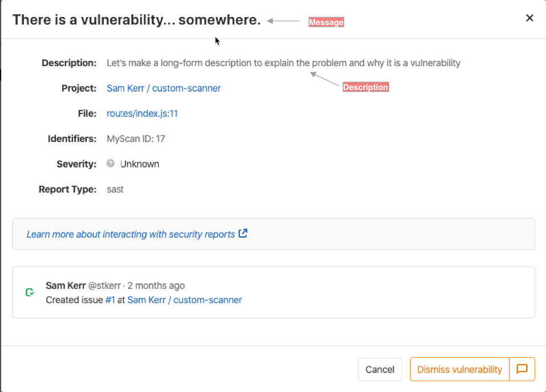This screenshot has width=546, height=392.
Task: Click the green issue-created status icon
Action: [30, 292]
